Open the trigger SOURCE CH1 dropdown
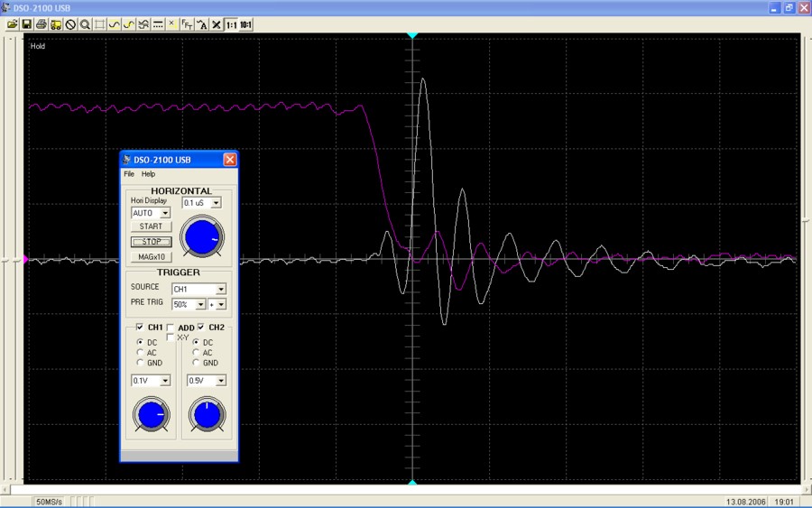812x508 pixels. click(x=221, y=289)
